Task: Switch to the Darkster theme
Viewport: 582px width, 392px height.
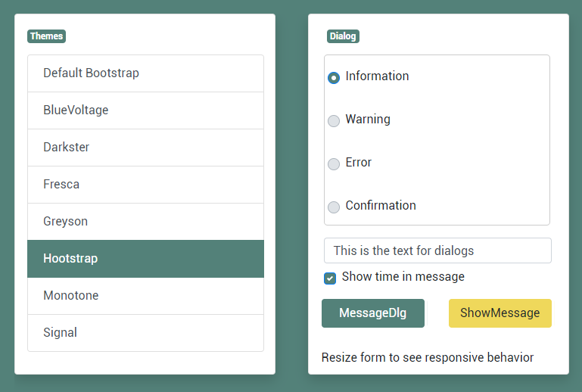Action: tap(145, 148)
